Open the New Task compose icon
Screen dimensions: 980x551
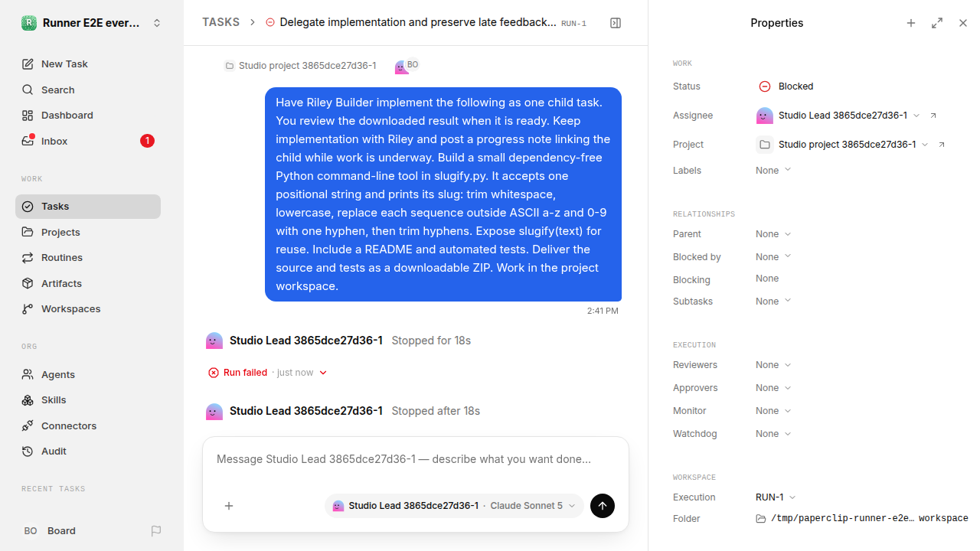[28, 64]
